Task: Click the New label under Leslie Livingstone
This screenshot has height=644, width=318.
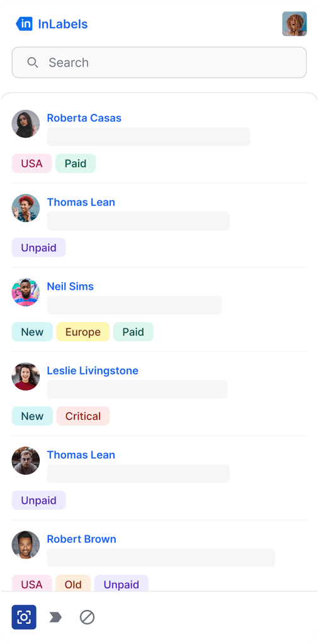Action: [x=32, y=416]
